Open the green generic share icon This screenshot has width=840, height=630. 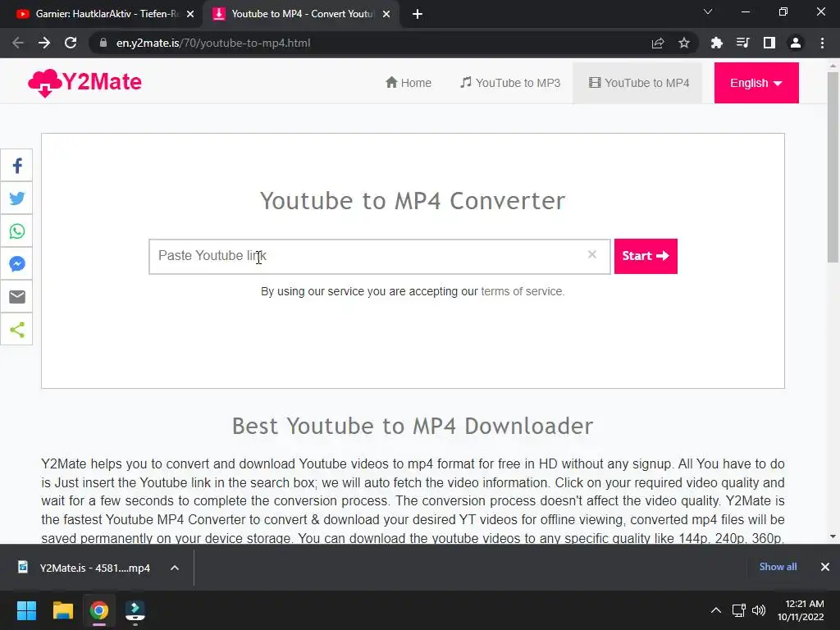point(16,330)
